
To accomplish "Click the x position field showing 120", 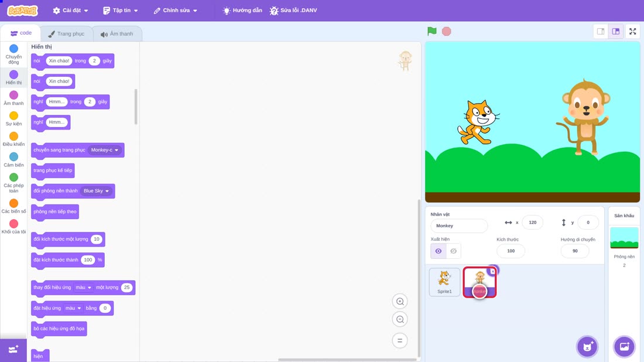I will point(532,222).
